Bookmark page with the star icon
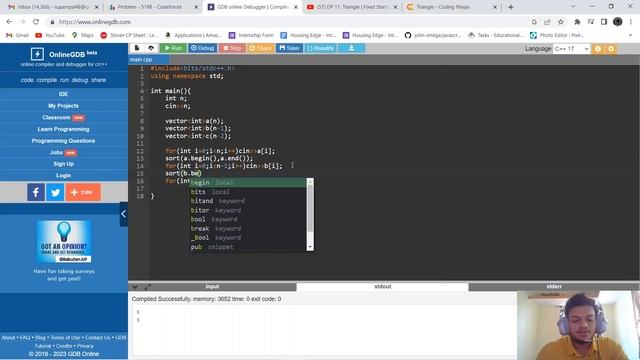The height and width of the screenshot is (360, 640). tap(561, 22)
